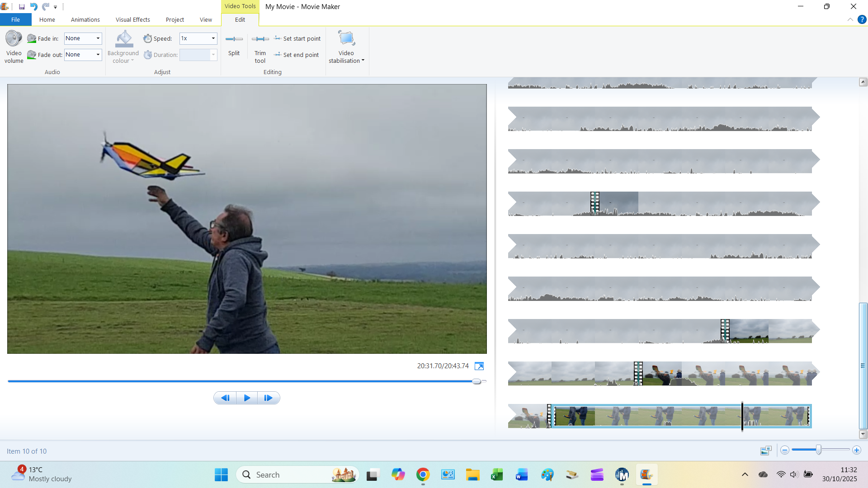Image resolution: width=868 pixels, height=488 pixels.
Task: Open the Trim tool
Action: [260, 39]
